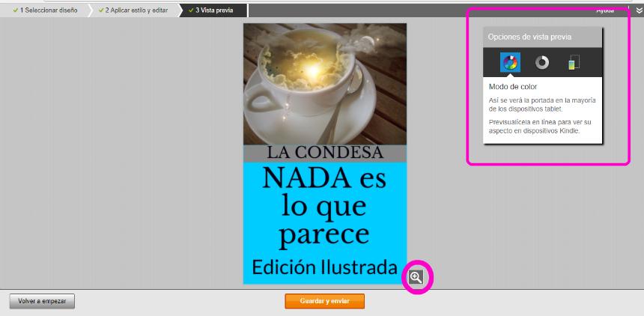The height and width of the screenshot is (316, 644).
Task: Click the book cover preview image
Action: pyautogui.click(x=325, y=154)
